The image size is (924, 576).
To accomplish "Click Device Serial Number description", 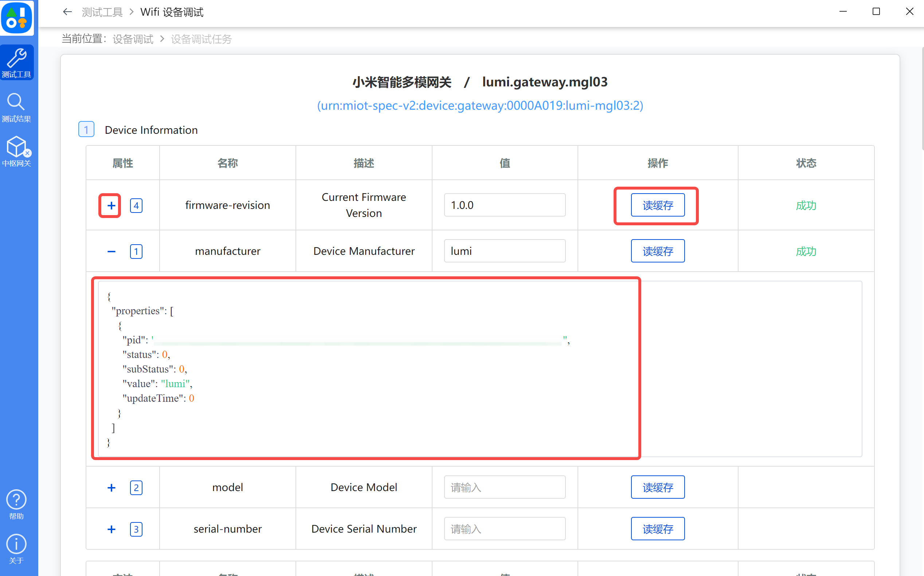I will pos(364,529).
